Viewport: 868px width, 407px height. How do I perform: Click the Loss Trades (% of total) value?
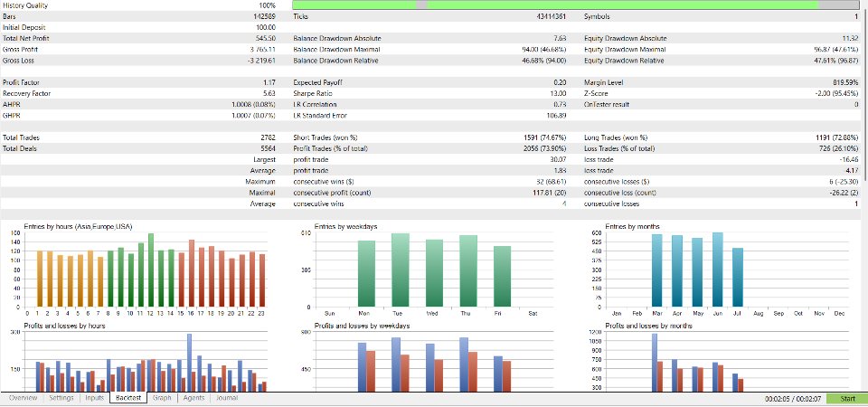click(x=838, y=148)
